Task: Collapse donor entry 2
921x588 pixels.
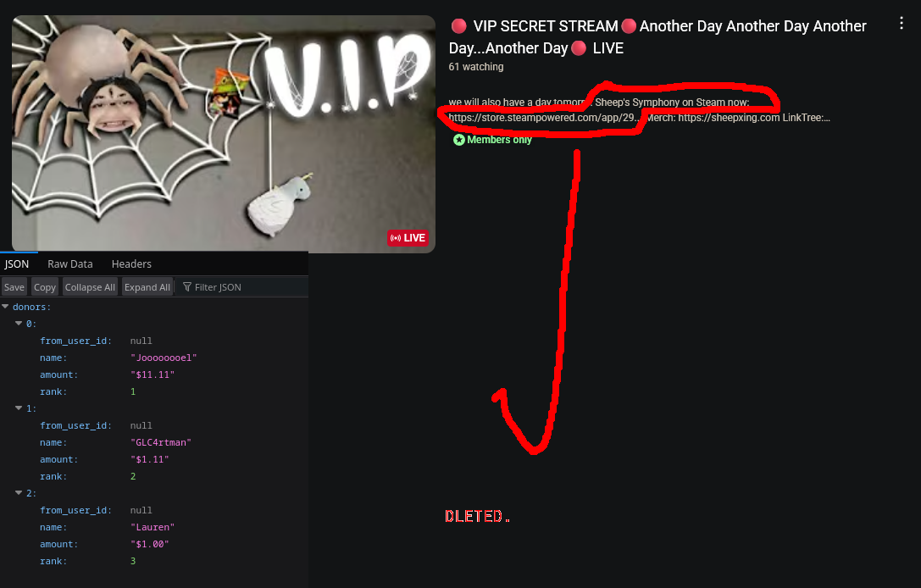Action: [19, 493]
